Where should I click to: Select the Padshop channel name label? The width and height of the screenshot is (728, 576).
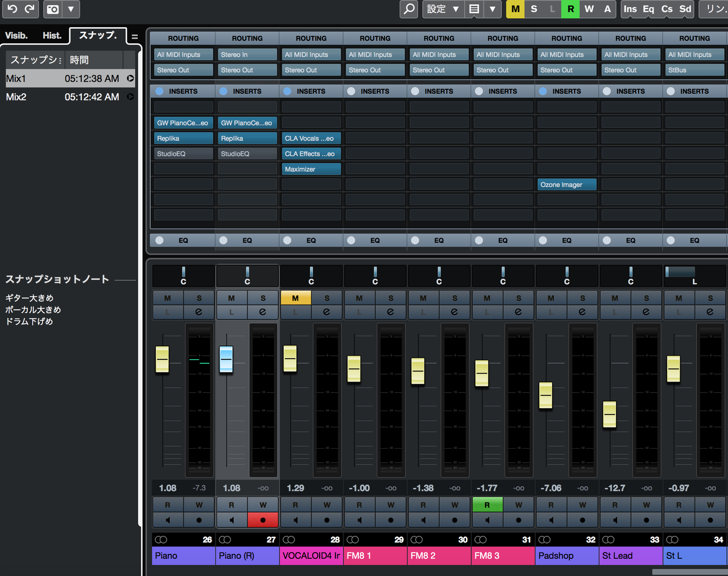click(567, 556)
